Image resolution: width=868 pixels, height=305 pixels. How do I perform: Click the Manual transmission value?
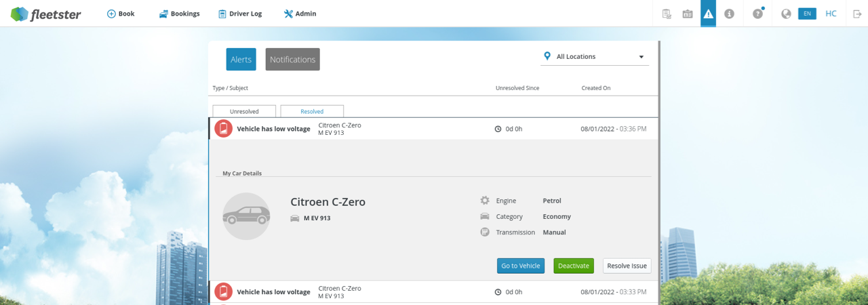554,232
